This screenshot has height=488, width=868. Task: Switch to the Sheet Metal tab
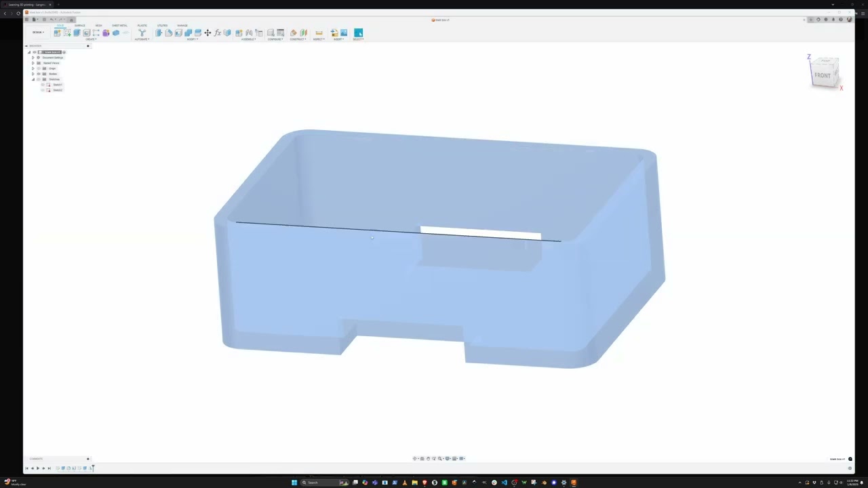[119, 26]
